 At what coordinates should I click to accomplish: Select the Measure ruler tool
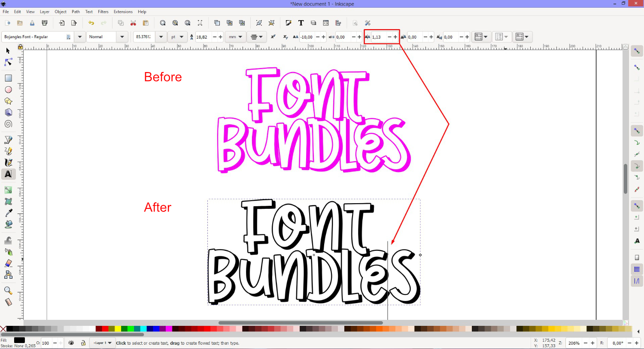point(8,302)
